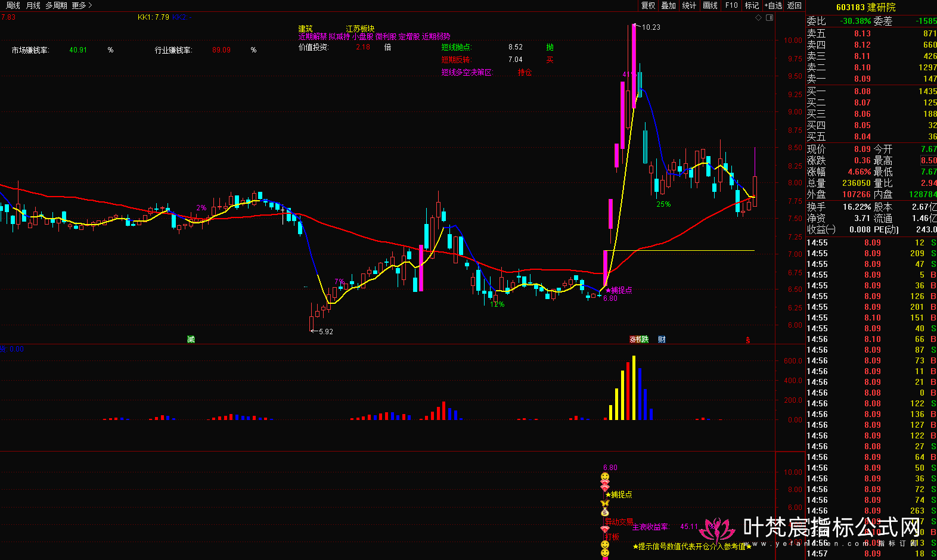Open the 复权 price adjustment options
Image resolution: width=937 pixels, height=560 pixels.
click(x=648, y=5)
